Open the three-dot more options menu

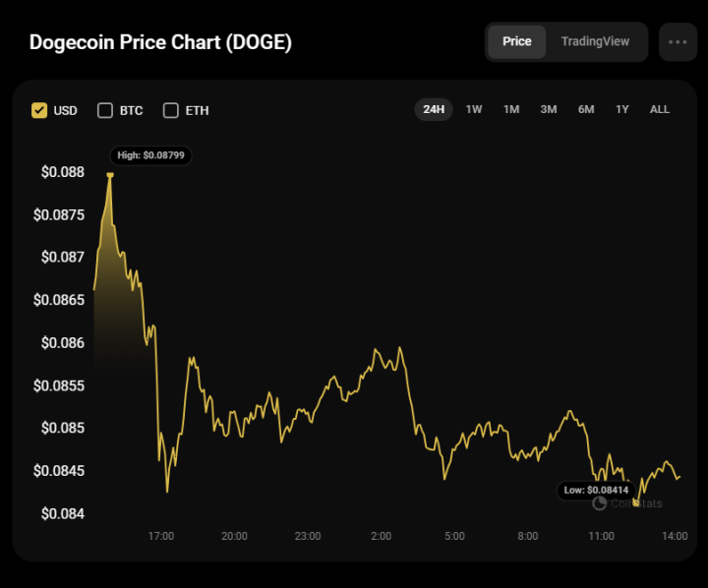pyautogui.click(x=678, y=42)
